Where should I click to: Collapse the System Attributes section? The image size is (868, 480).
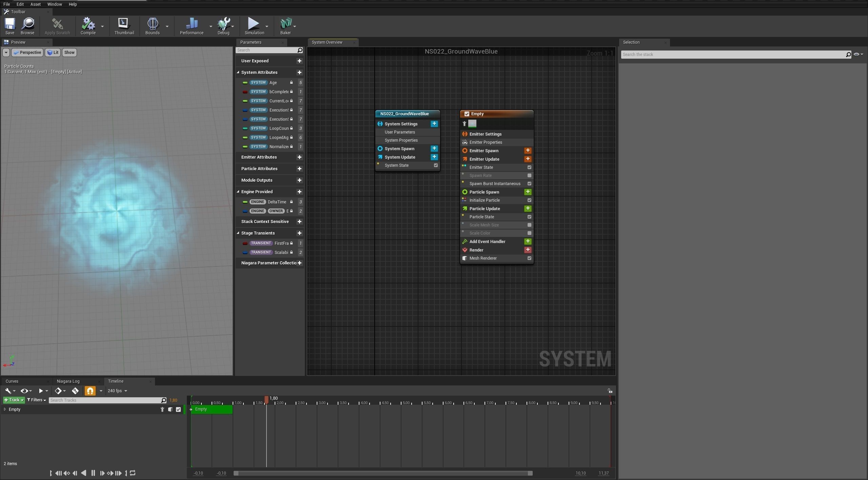click(238, 73)
